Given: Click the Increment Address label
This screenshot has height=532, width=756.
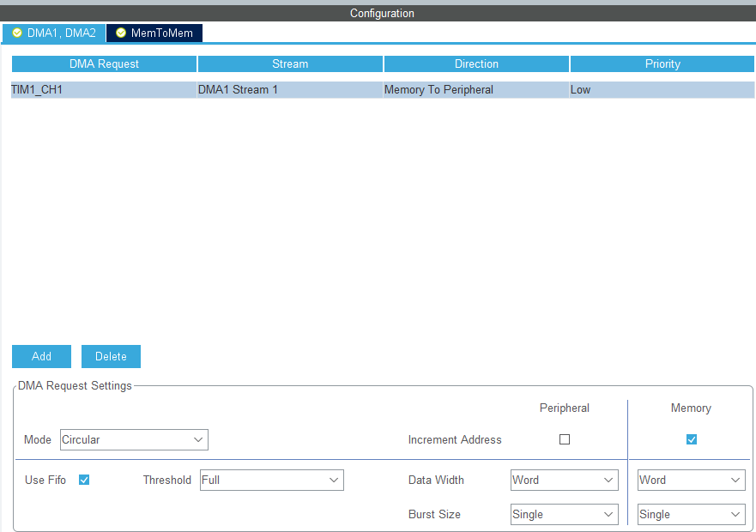Looking at the screenshot, I should pyautogui.click(x=455, y=440).
